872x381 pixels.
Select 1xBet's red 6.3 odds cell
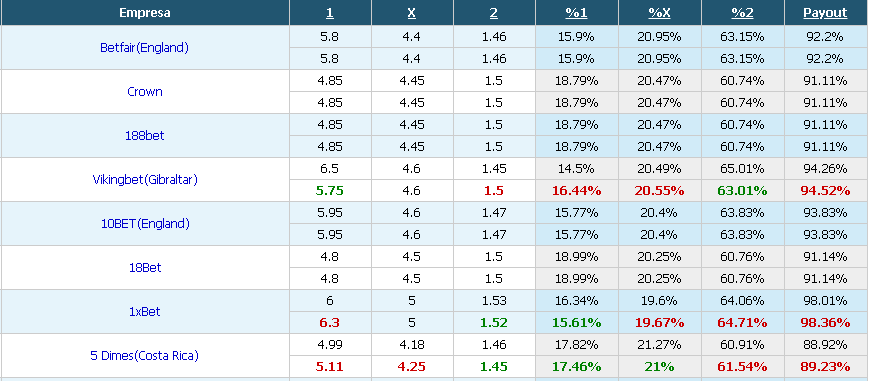pos(330,323)
